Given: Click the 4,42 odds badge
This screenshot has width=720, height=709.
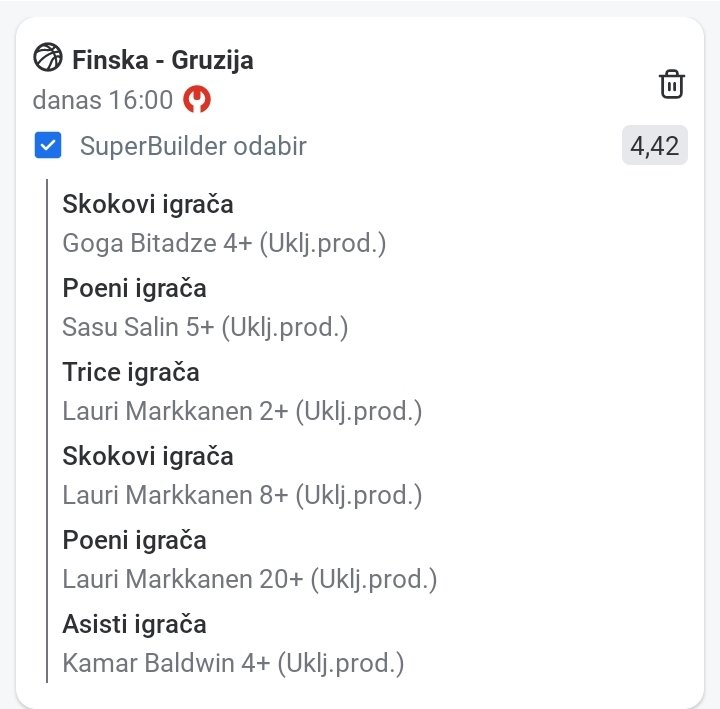Looking at the screenshot, I should (655, 147).
